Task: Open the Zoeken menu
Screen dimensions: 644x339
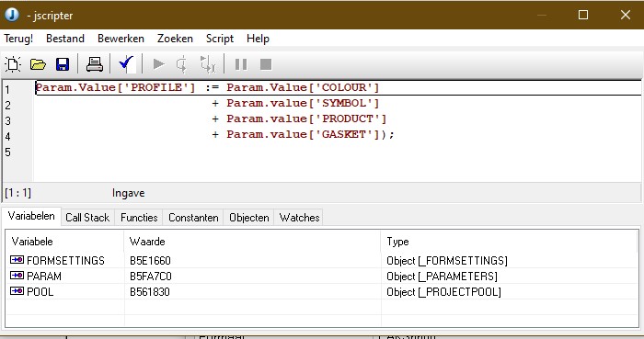Action: 175,39
